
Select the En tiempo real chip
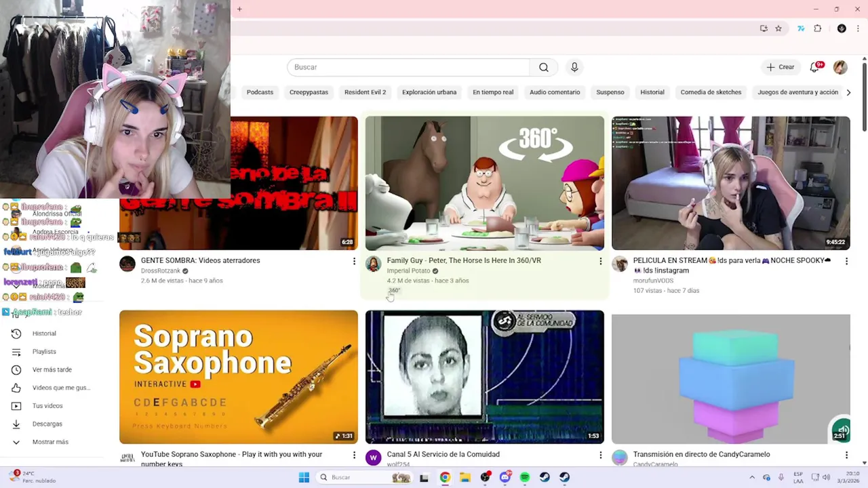pyautogui.click(x=493, y=92)
